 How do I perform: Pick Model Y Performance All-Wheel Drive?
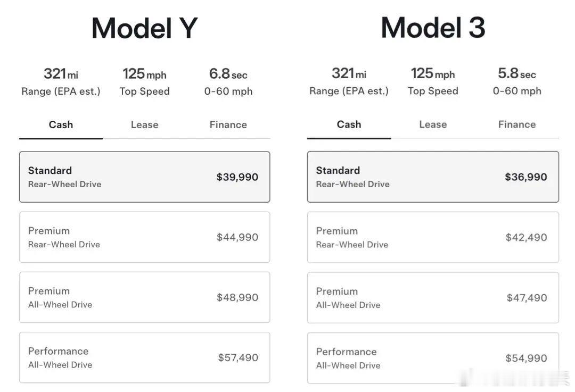coord(144,357)
